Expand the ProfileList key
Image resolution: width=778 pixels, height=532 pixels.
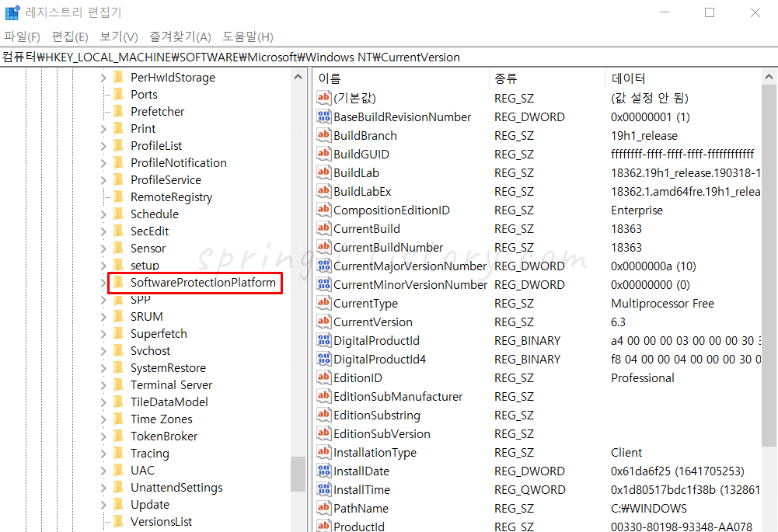pos(103,146)
